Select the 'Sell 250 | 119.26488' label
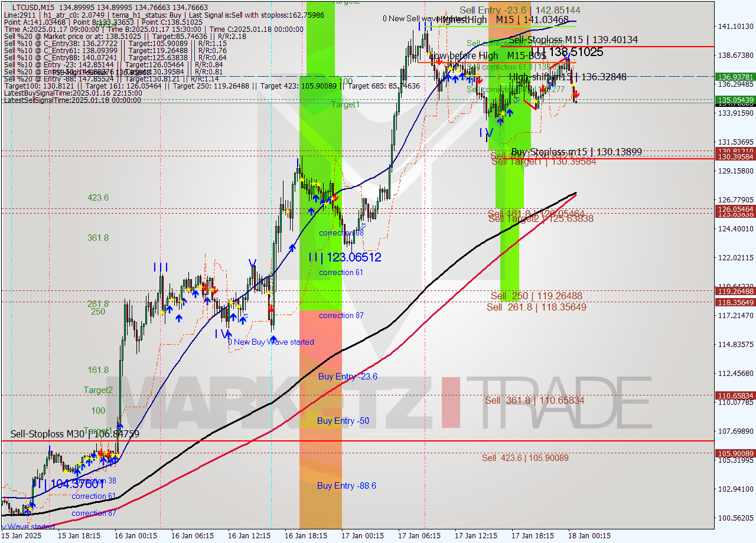 536,296
